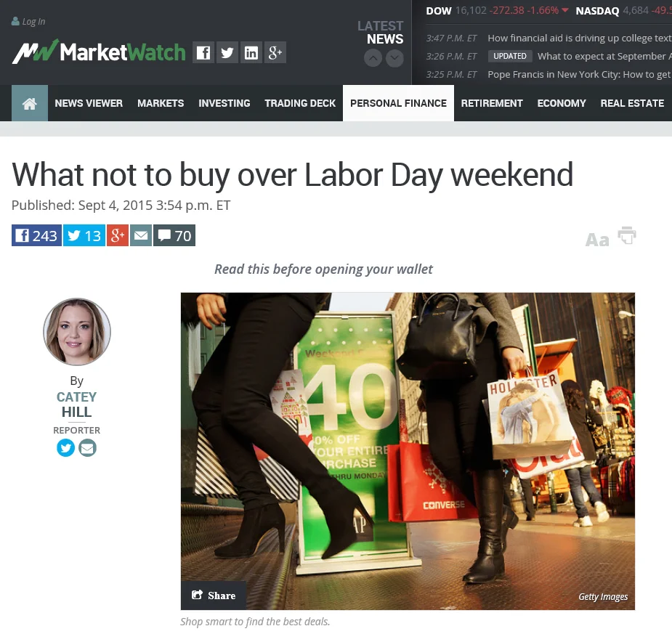This screenshot has height=634, width=672.
Task: Open MarketWatch Facebook page icon in header
Action: click(x=203, y=53)
